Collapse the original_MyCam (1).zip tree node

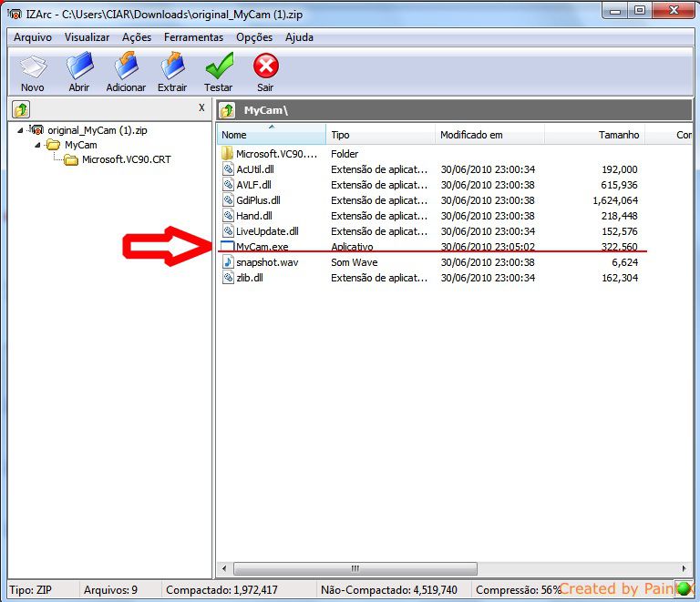[x=22, y=130]
